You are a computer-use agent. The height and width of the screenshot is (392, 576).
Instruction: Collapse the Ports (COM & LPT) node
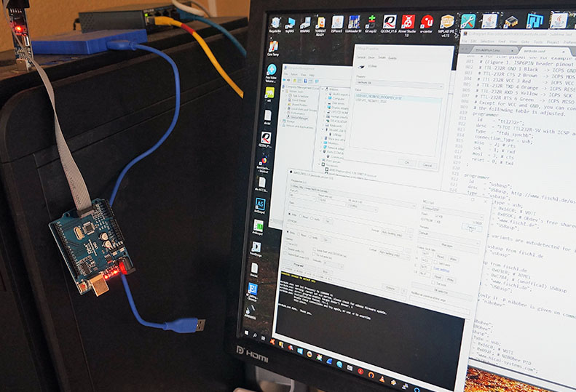[x=320, y=151]
